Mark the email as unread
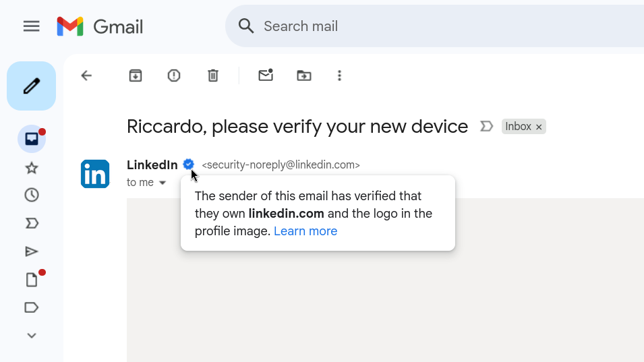 tap(266, 75)
